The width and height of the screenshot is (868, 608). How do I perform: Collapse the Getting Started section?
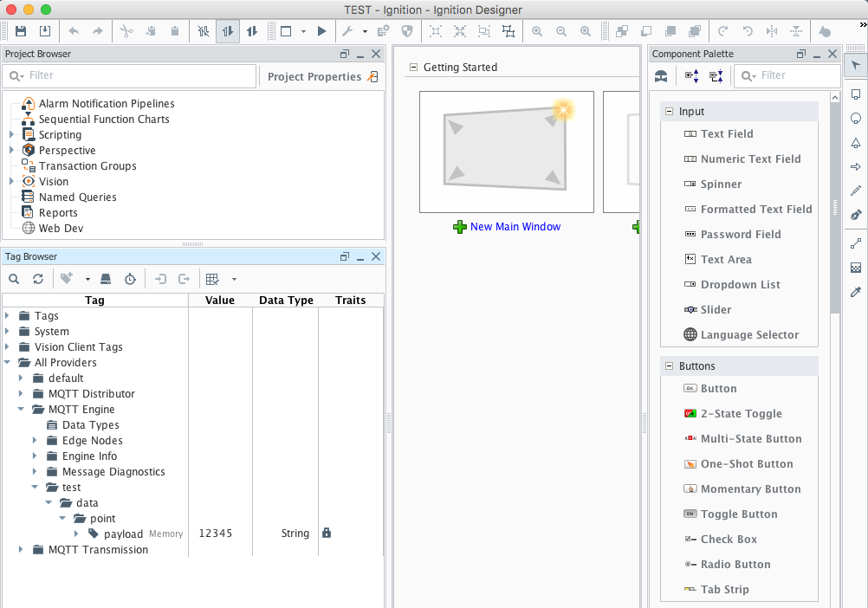413,67
